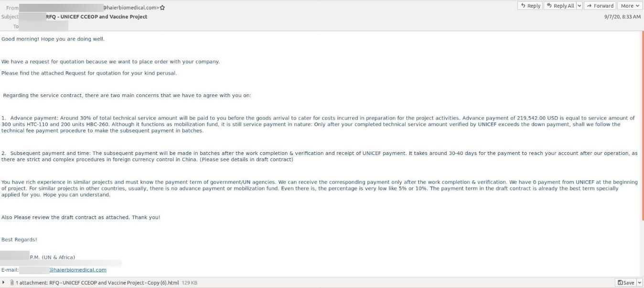Screen dimensions: 644x288
Task: Save the attached HTML file
Action: coord(626,283)
